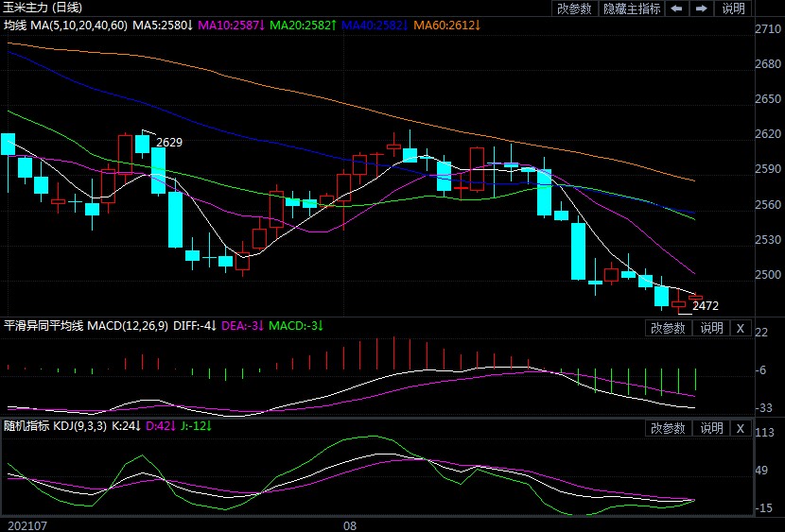
Task: Open 改参数 for the MACD panel
Action: (x=669, y=328)
